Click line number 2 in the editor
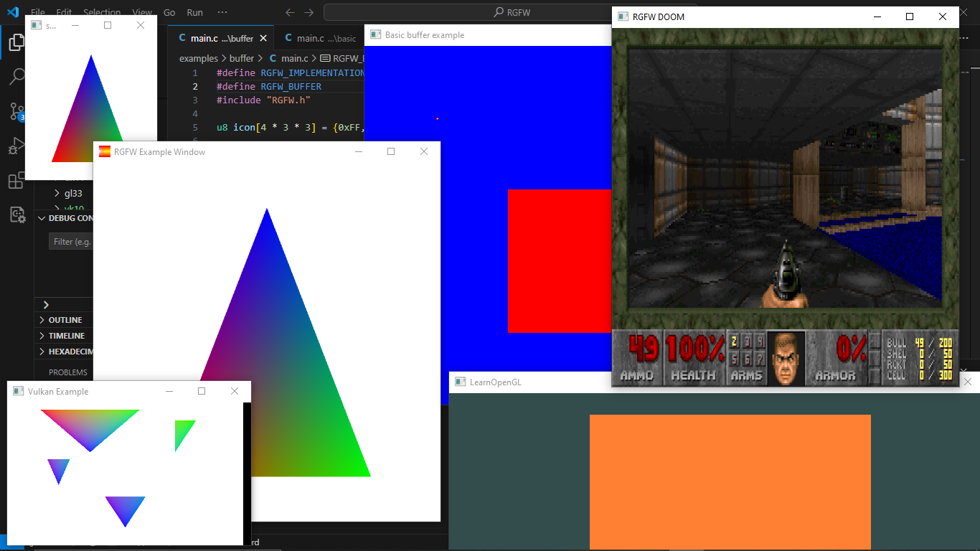This screenshot has width=980, height=551. click(x=195, y=86)
